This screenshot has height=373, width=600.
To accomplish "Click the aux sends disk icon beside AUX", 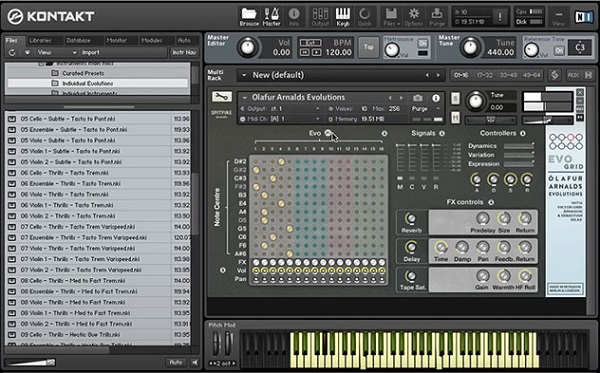I will click(589, 75).
